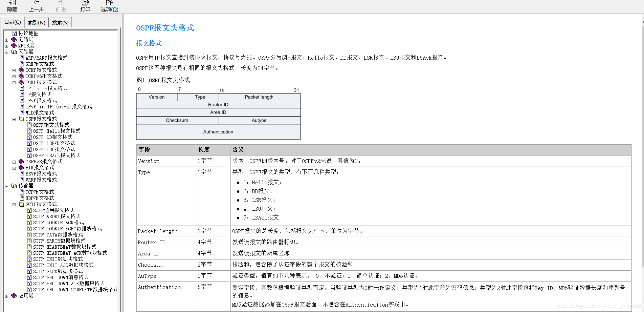
Task: Collapse the SCTP报文格式 tree node
Action: coord(14,205)
